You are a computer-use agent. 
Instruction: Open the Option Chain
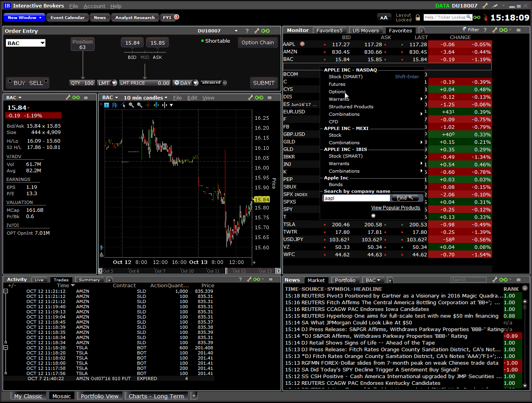click(x=258, y=42)
